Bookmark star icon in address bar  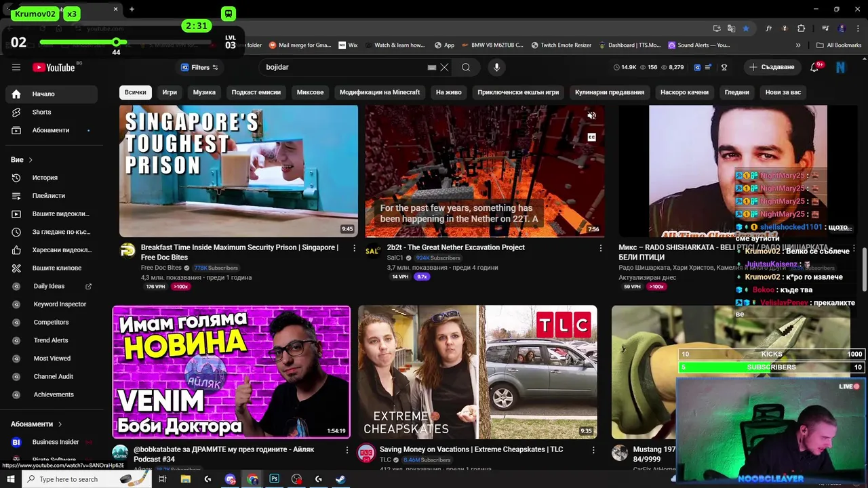(x=746, y=28)
